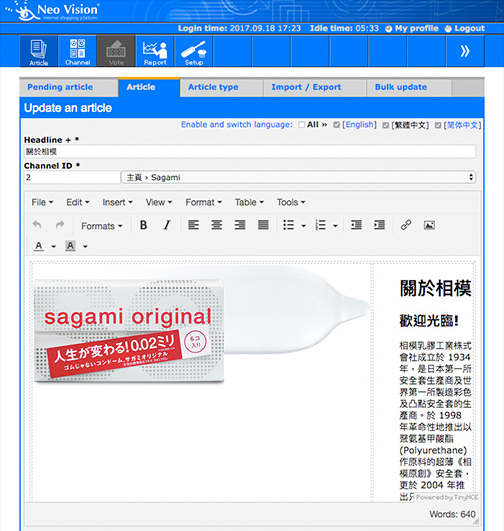Click the redo arrow icon
Viewport: 504px width, 531px height.
[60, 225]
